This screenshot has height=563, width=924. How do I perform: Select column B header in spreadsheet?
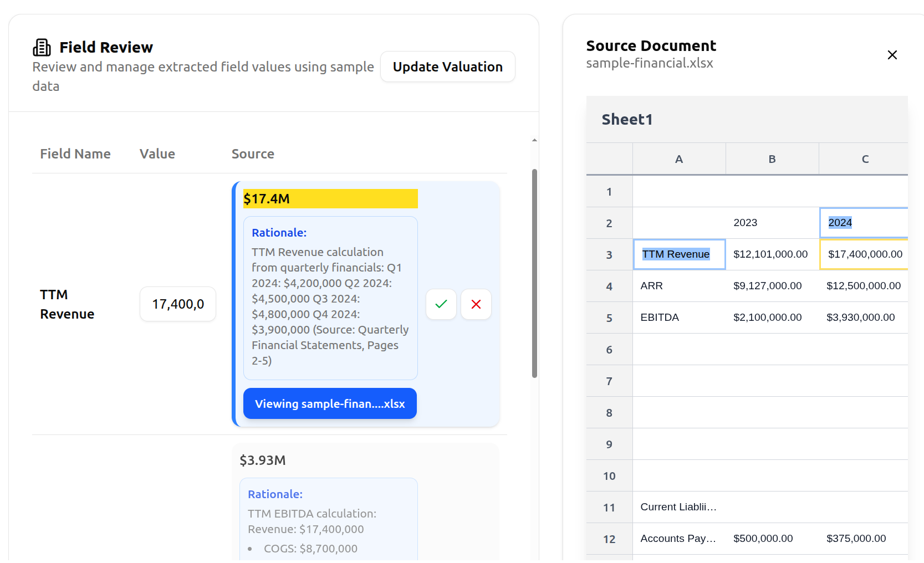pos(772,159)
